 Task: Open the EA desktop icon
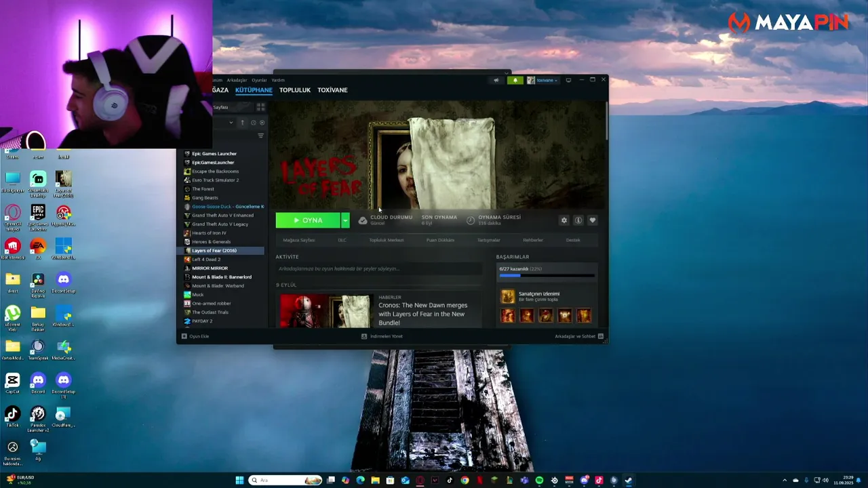coord(38,248)
